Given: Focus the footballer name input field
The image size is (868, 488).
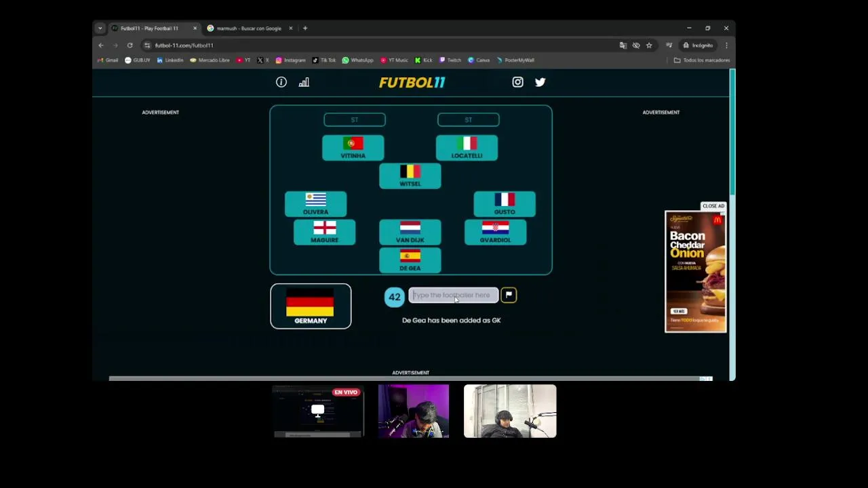Looking at the screenshot, I should [x=453, y=295].
